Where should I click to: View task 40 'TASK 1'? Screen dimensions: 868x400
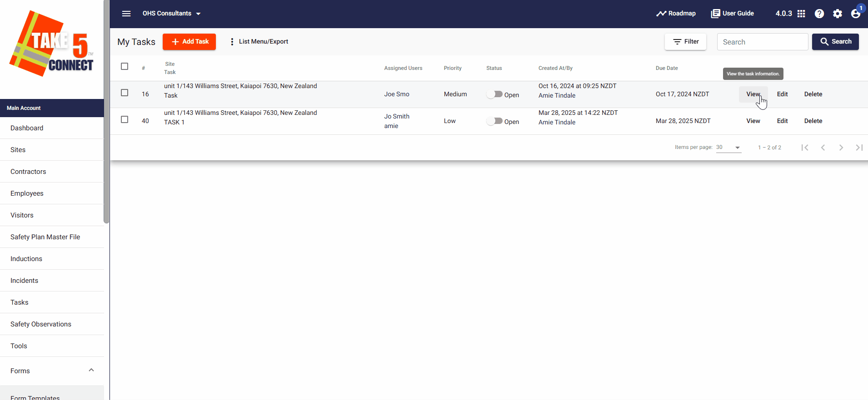753,121
